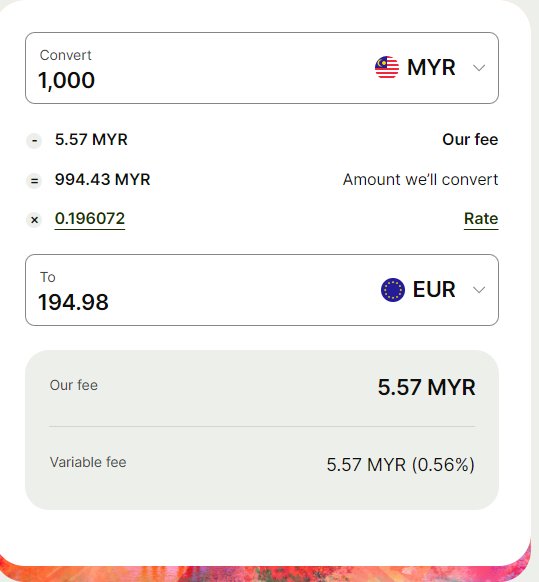539x582 pixels.
Task: Click the multiply symbol beside the rate
Action: pyautogui.click(x=34, y=220)
